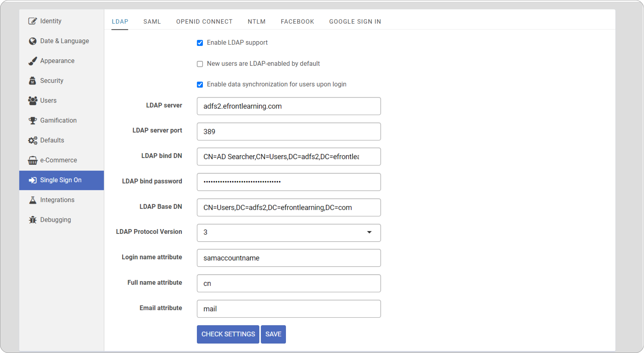Image resolution: width=644 pixels, height=353 pixels.
Task: Check New users are LDAP-enabled by default
Action: point(200,64)
